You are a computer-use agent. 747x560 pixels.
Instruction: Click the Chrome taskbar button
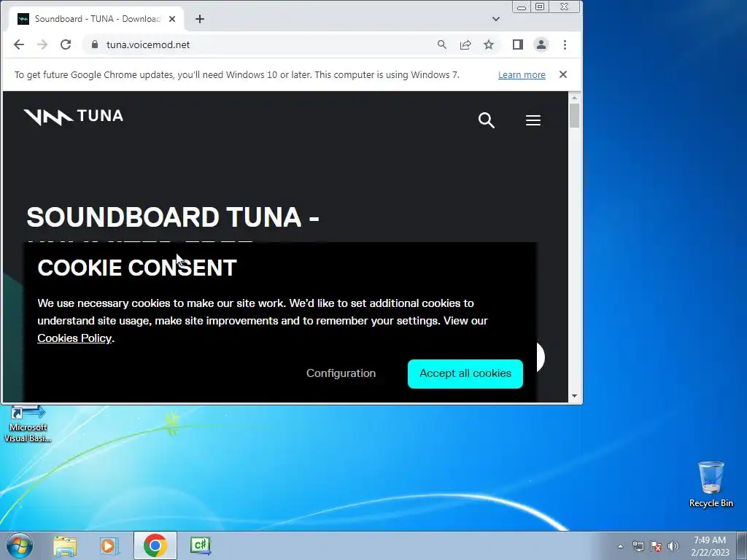155,545
